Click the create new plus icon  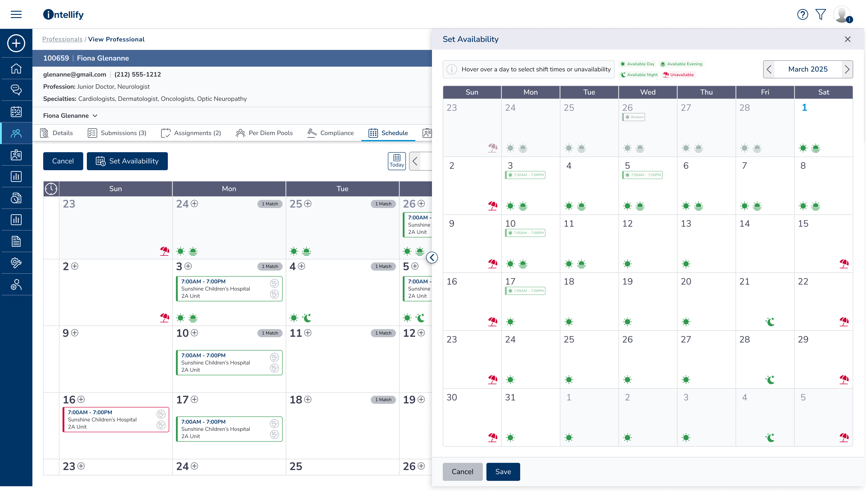pos(16,43)
